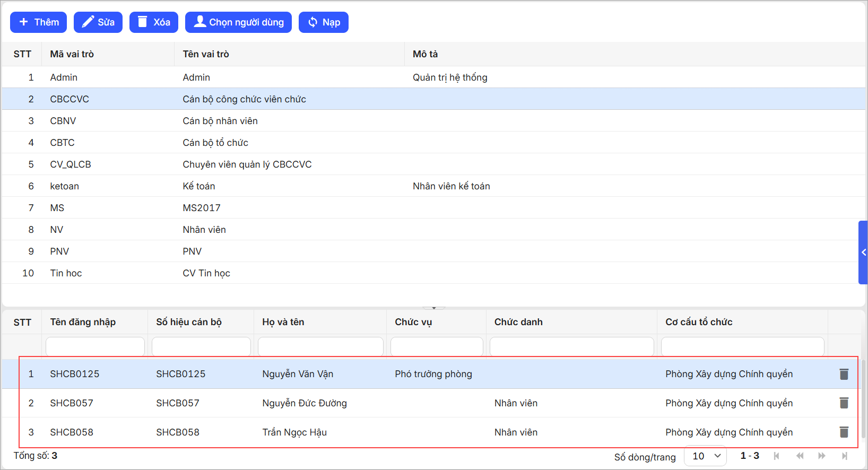Click the Xóa delete button
Screen dimensions: 868x470
[x=154, y=22]
